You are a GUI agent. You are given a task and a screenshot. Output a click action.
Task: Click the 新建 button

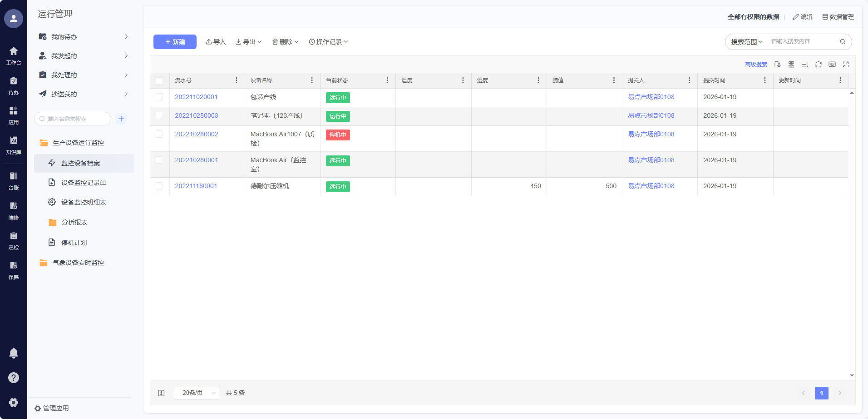(175, 42)
